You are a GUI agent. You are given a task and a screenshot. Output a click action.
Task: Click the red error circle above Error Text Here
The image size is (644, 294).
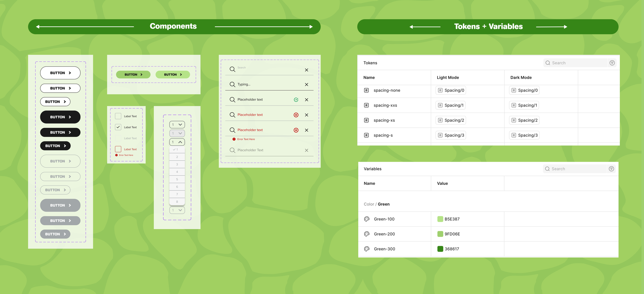pyautogui.click(x=296, y=130)
